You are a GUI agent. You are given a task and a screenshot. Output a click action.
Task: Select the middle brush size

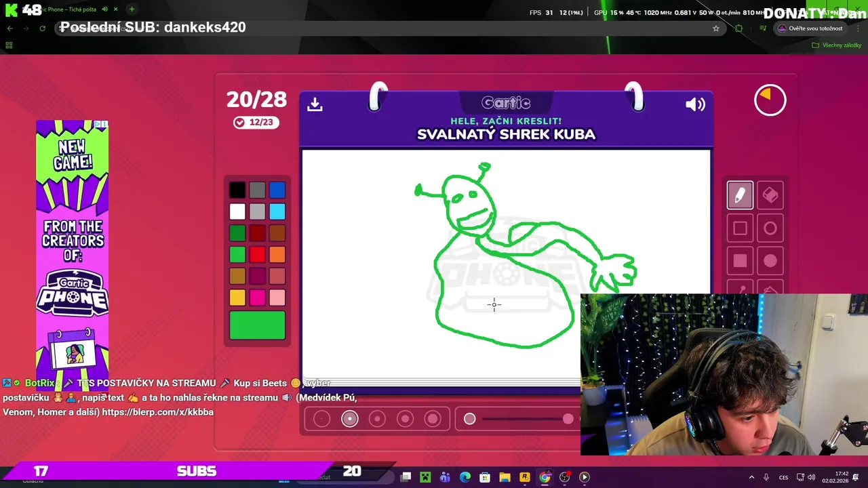click(x=377, y=419)
